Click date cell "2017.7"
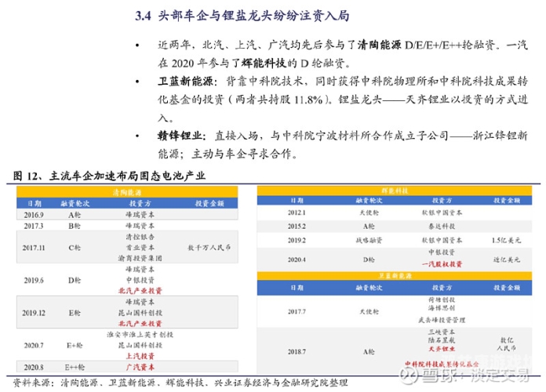Image resolution: width=546 pixels, height=392 pixels. (297, 311)
